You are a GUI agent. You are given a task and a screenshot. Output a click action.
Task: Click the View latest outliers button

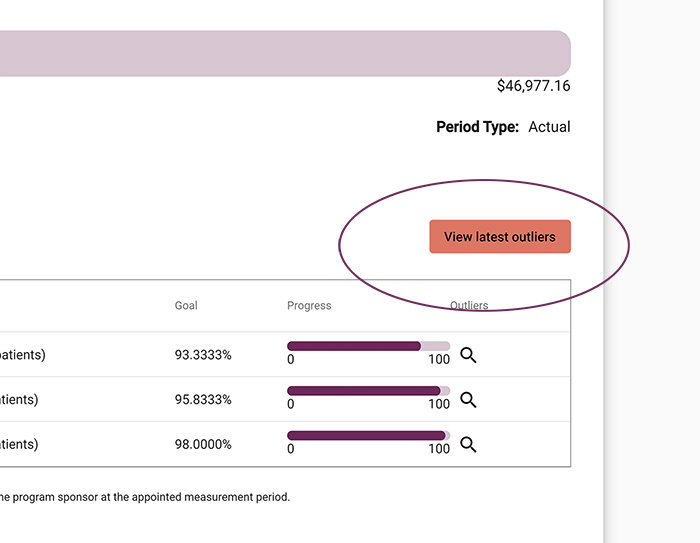tap(500, 237)
